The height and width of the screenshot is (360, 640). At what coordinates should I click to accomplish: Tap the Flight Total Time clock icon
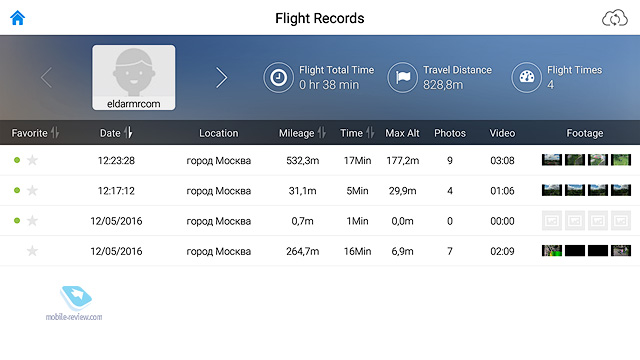[x=278, y=78]
